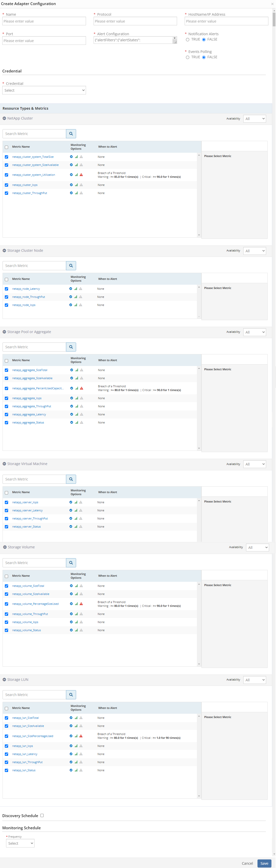
Task: Click the search button under Storage Cluster Node
Action: [x=71, y=265]
